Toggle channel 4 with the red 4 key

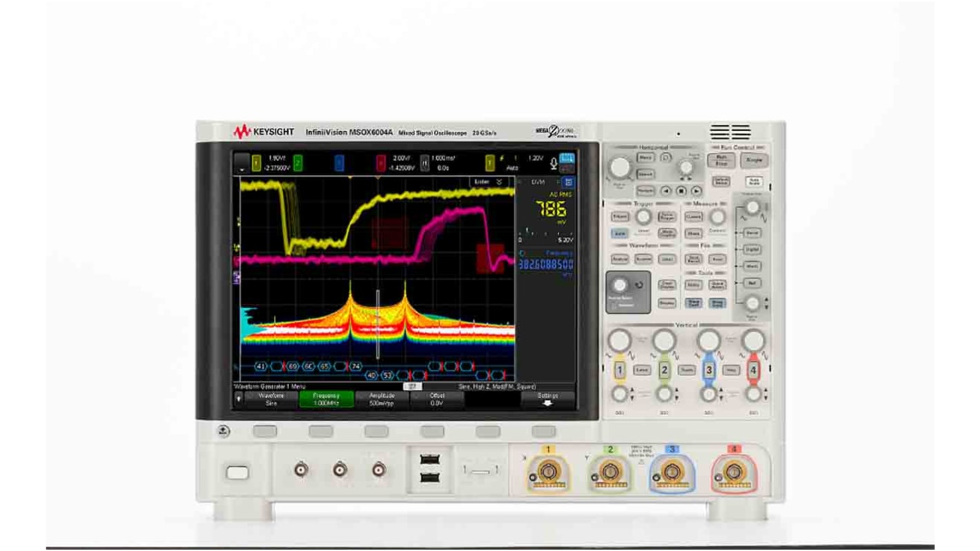(x=753, y=370)
